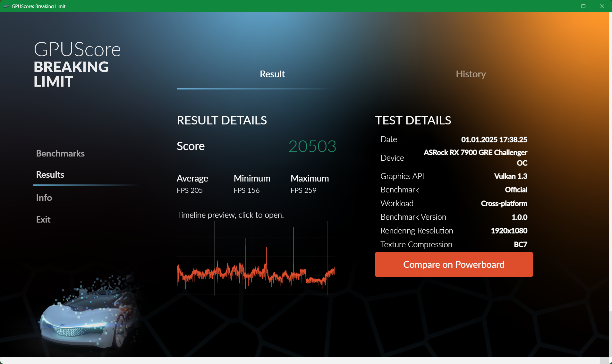Click the Maximum FPS 259 value
The height and width of the screenshot is (364, 612).
point(303,190)
